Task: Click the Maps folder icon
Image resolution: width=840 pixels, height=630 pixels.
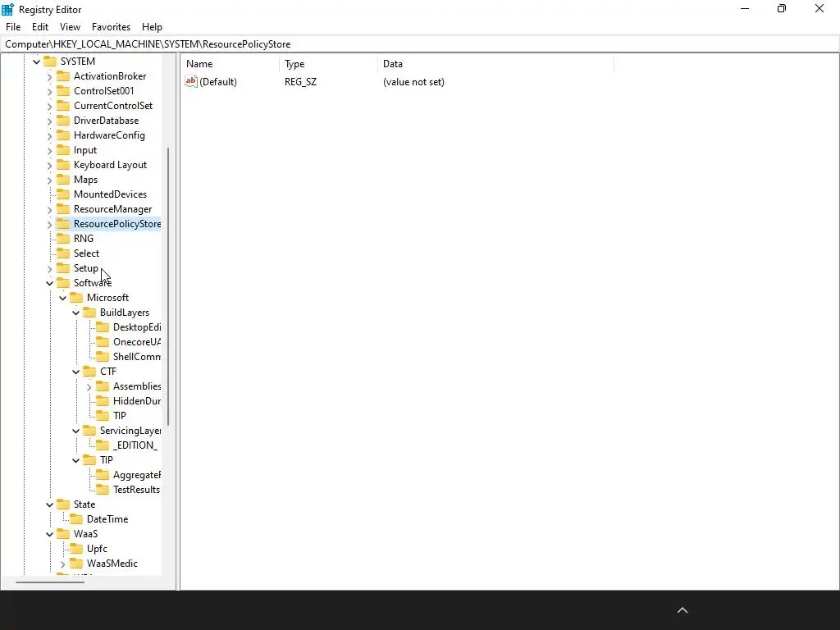Action: (x=63, y=179)
